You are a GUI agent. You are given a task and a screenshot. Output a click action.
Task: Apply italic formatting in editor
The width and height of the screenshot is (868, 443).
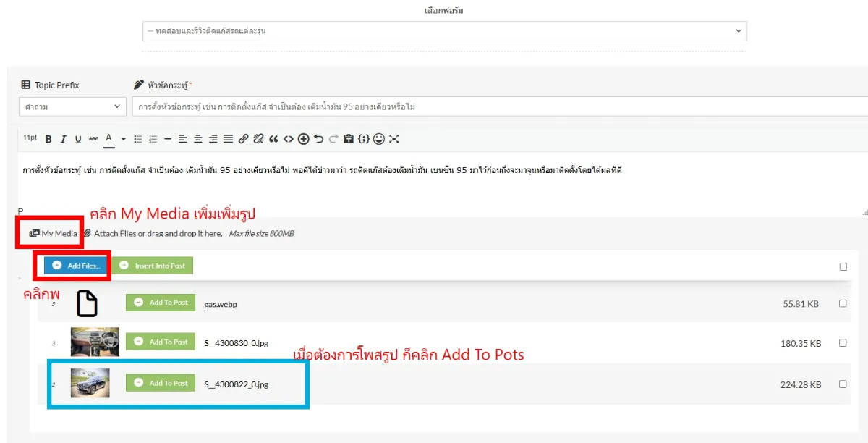63,139
